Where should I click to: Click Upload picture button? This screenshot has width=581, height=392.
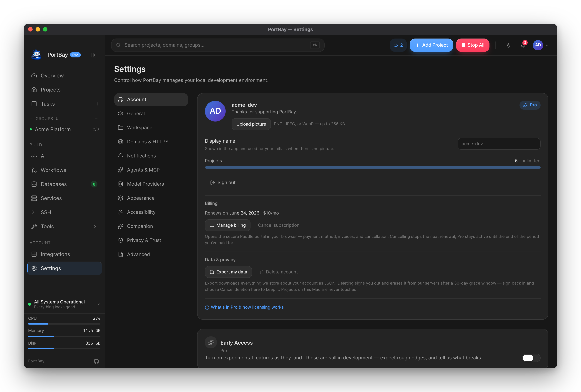[x=251, y=124]
